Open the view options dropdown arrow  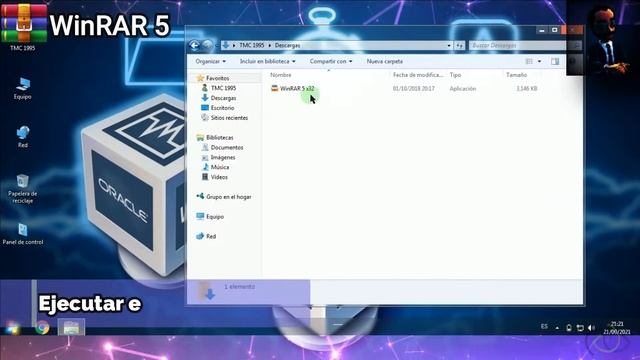pos(539,61)
